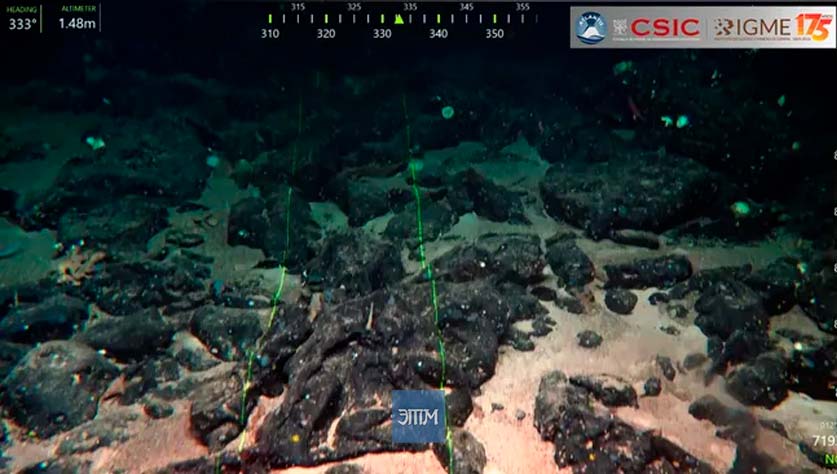The width and height of the screenshot is (837, 474).
Task: Click the 310 mark on compass scale
Action: [270, 34]
